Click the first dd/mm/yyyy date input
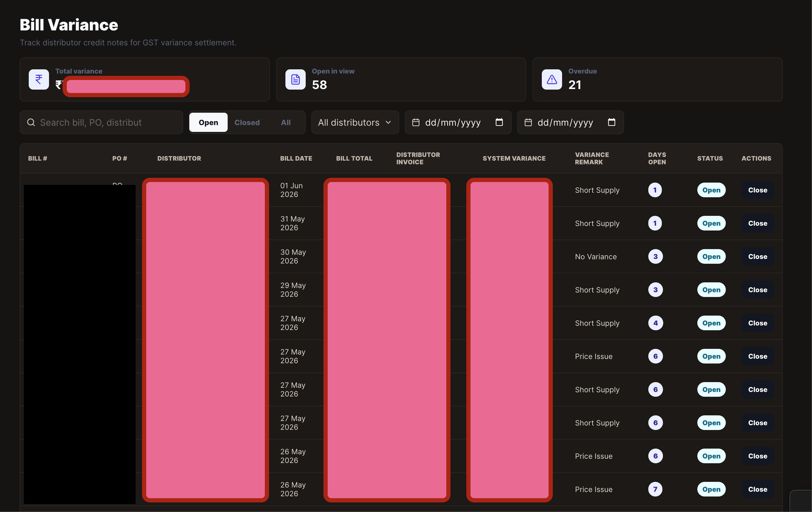812x512 pixels. (x=458, y=122)
